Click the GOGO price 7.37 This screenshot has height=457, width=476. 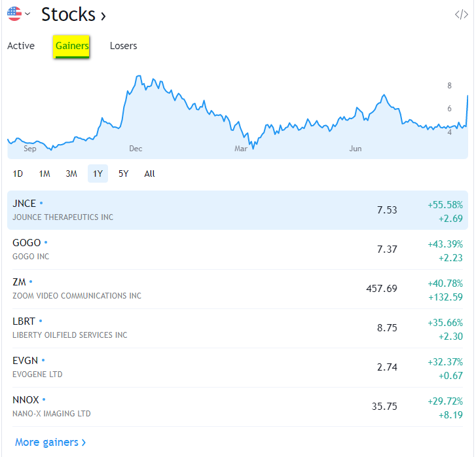(x=387, y=249)
